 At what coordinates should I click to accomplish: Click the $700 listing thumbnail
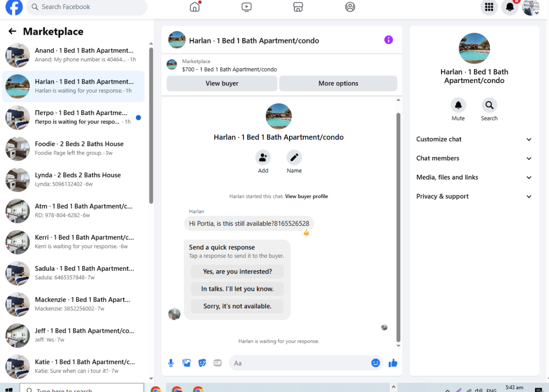(x=172, y=65)
